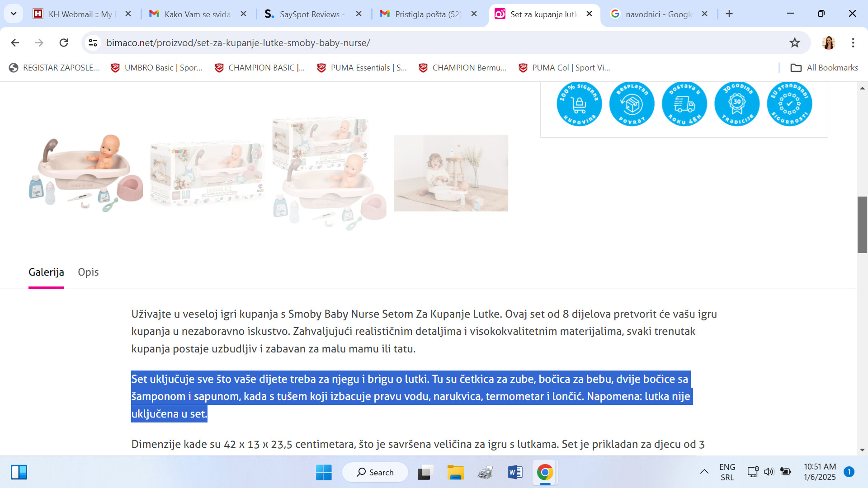Open the widgets panel icon
This screenshot has width=868, height=488.
pyautogui.click(x=19, y=473)
